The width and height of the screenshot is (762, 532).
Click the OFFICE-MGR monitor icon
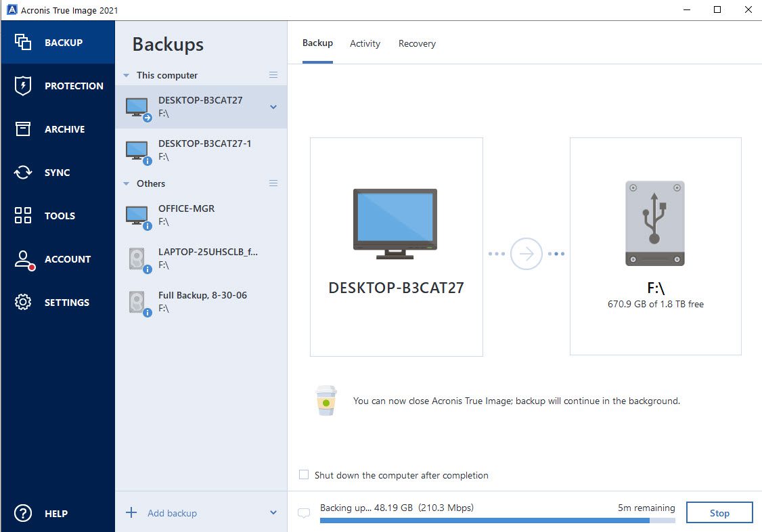[x=138, y=217]
